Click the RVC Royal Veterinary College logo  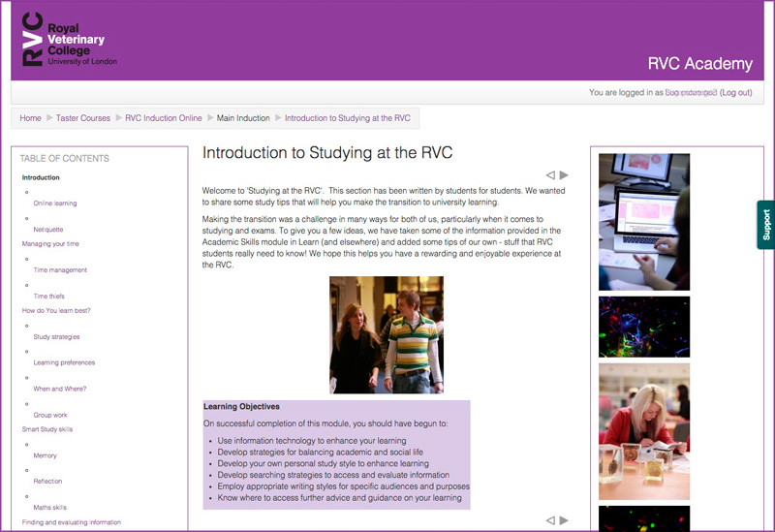coord(70,40)
